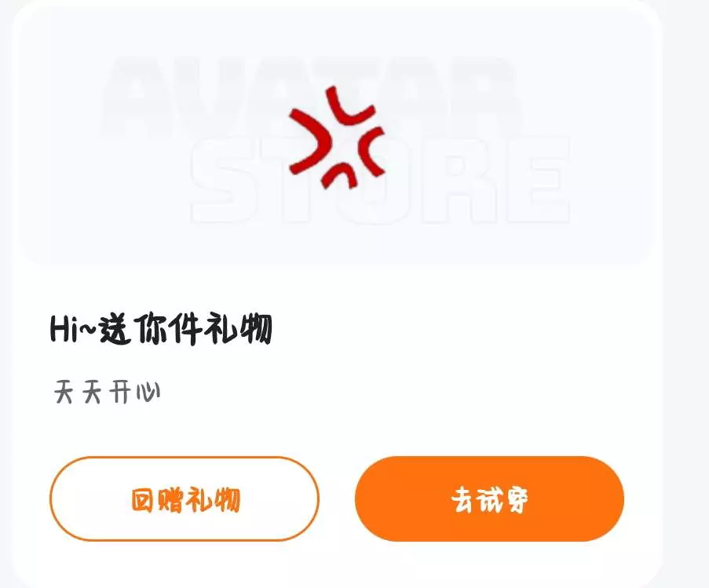Click the Hi~ greeting at heading start
709x588 pixels.
[72, 329]
